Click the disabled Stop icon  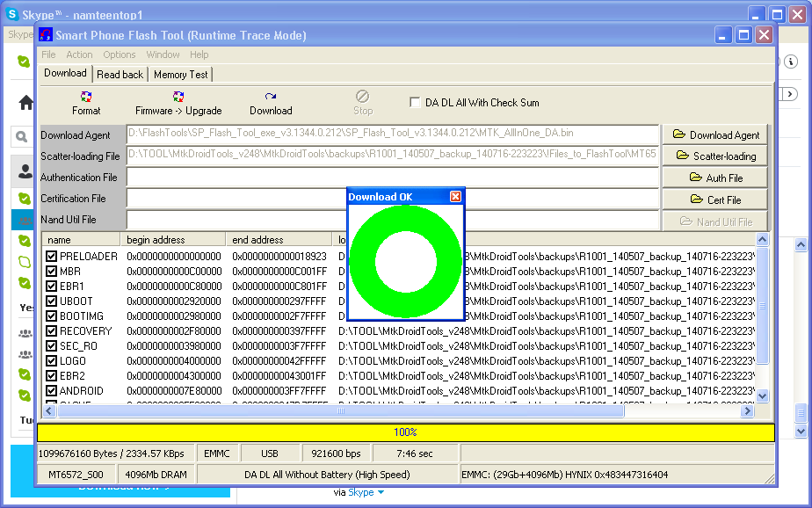click(362, 97)
